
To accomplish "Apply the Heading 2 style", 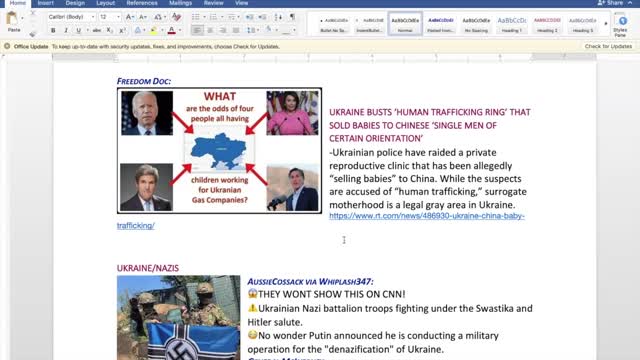I will pos(547,24).
